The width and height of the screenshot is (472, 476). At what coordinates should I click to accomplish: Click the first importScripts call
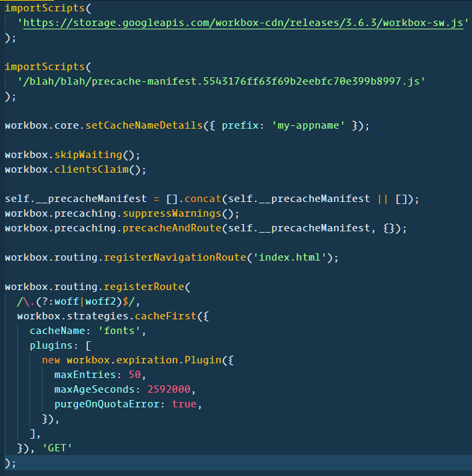click(45, 8)
